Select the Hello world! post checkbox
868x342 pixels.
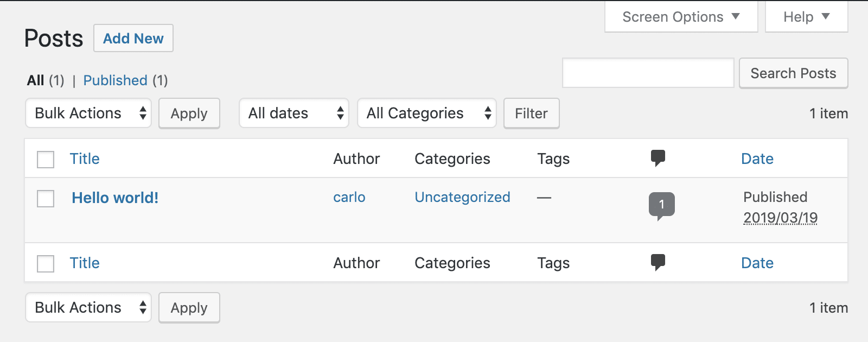tap(45, 199)
